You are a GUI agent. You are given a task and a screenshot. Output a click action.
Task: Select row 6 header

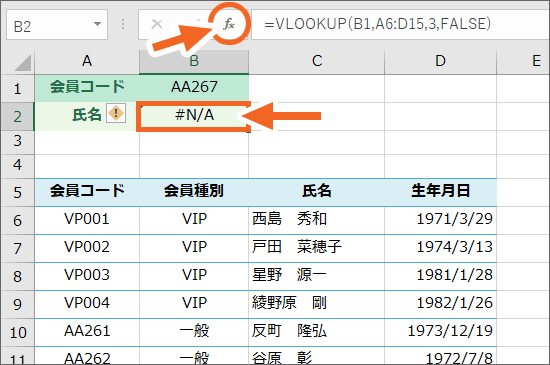click(17, 221)
